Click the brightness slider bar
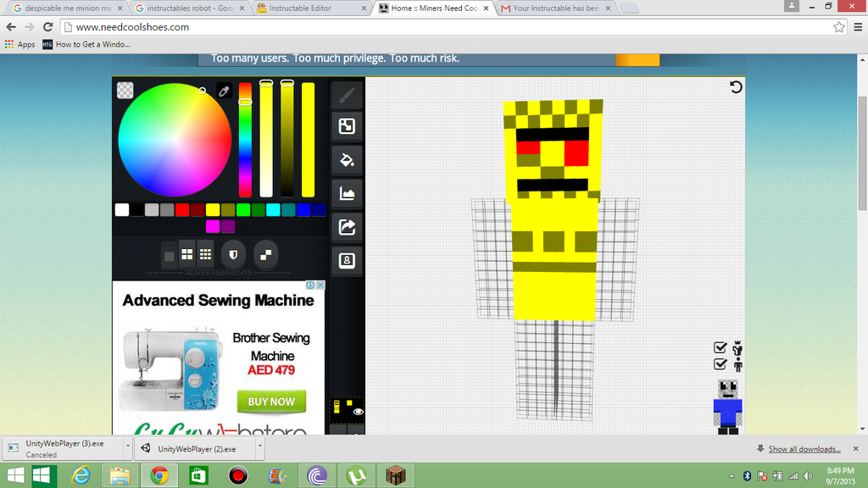The image size is (868, 488). pos(287,140)
